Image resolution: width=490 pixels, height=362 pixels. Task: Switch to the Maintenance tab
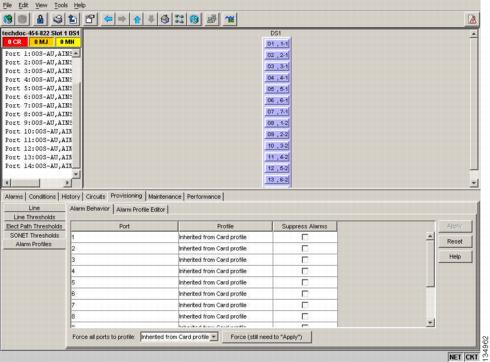(165, 197)
